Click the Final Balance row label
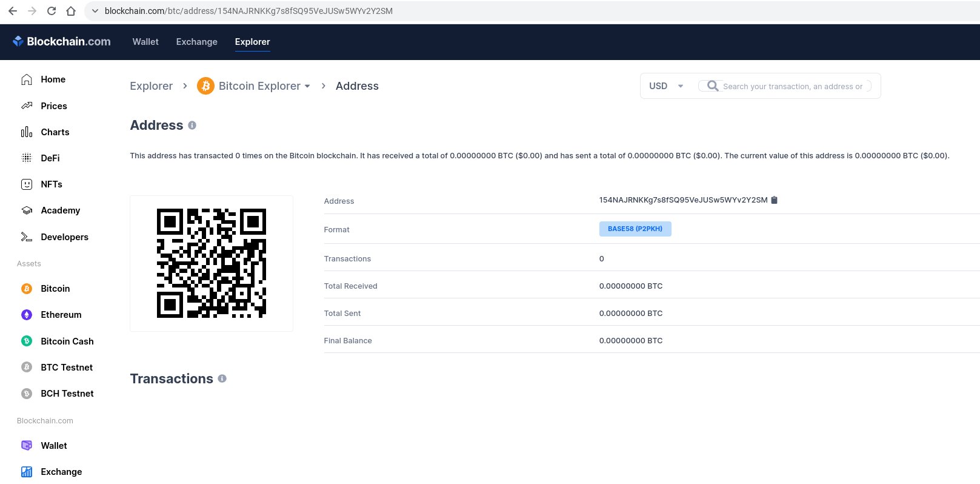 coord(348,341)
